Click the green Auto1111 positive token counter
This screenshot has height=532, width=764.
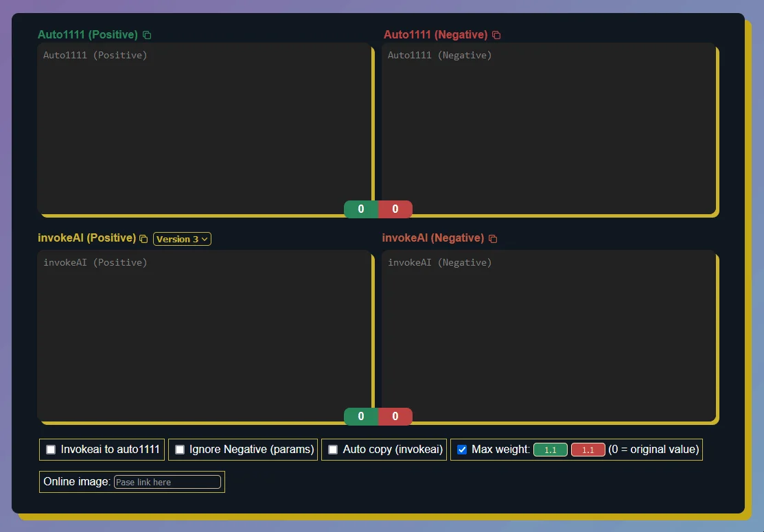(x=361, y=209)
